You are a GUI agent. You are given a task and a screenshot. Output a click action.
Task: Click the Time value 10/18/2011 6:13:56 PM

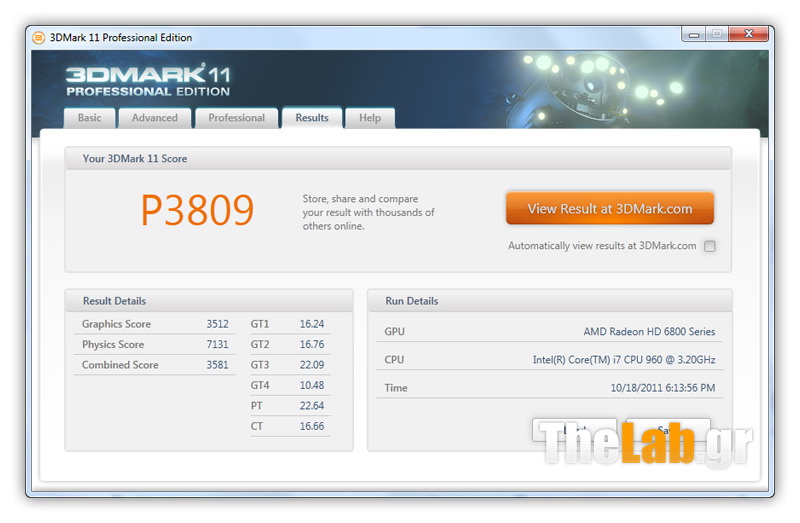click(663, 388)
